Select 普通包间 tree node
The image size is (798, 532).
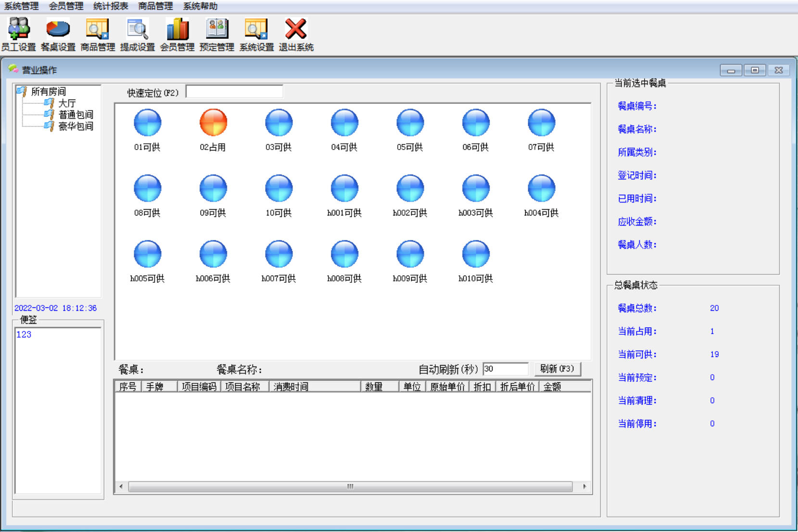(x=76, y=114)
